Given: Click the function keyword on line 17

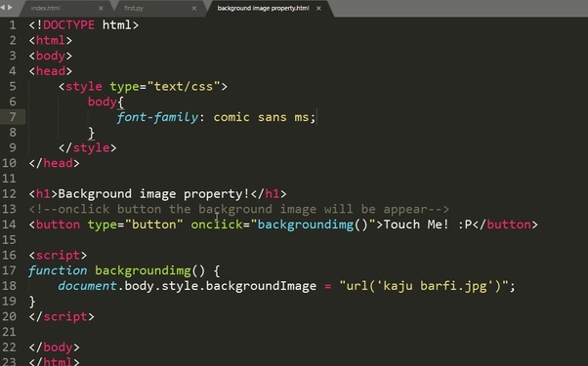Looking at the screenshot, I should point(58,270).
